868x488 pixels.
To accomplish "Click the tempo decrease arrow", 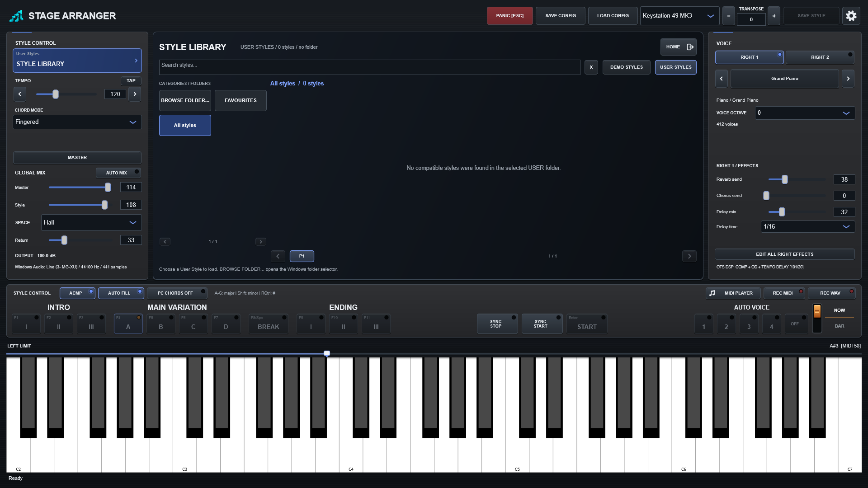I will (19, 94).
